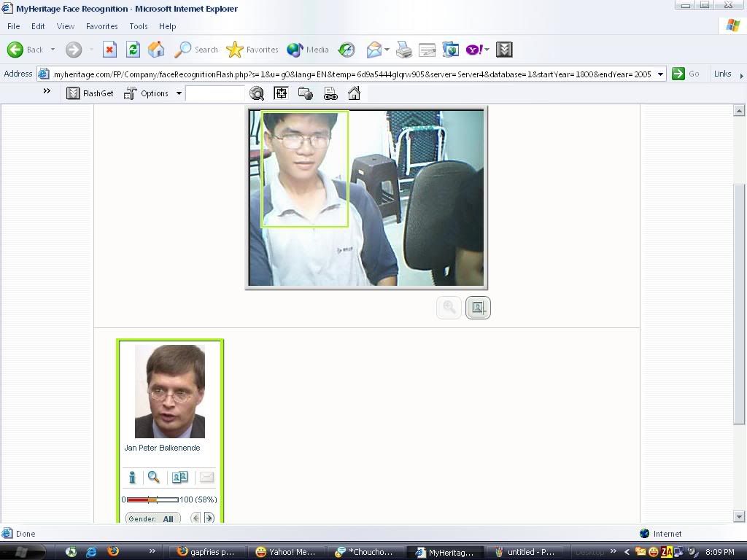Open the Options toolbar button
This screenshot has height=560, width=747.
tap(147, 93)
